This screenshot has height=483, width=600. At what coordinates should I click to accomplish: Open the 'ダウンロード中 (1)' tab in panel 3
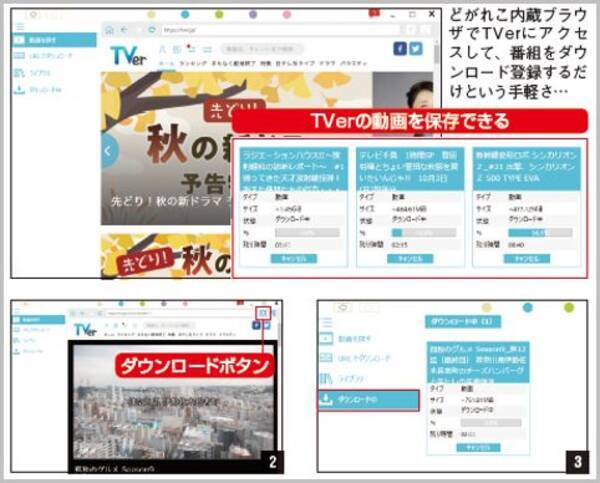(x=463, y=322)
